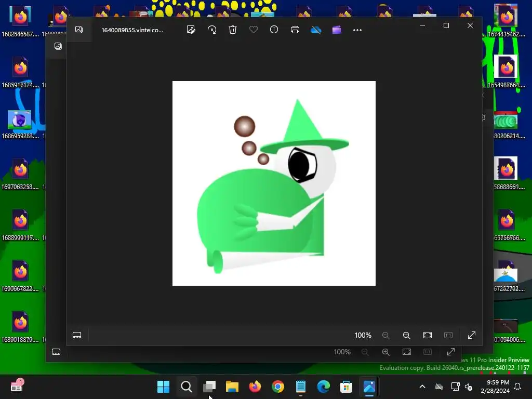Select desktop file 1688999117...
This screenshot has width=532, height=399.
click(x=20, y=225)
